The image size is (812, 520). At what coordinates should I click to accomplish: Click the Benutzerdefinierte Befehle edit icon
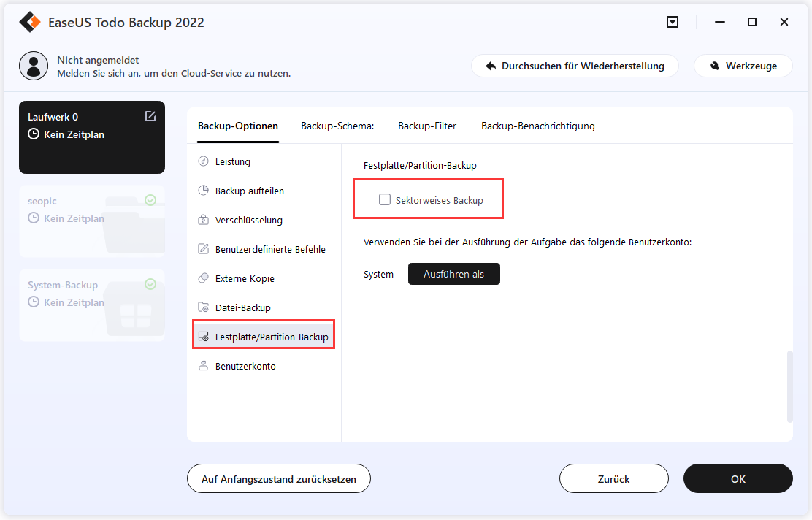[204, 248]
